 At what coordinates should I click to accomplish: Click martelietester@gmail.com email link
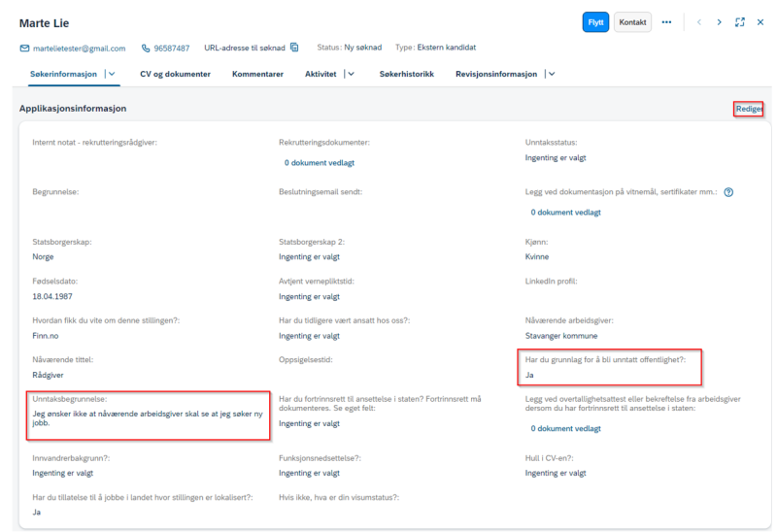(x=80, y=49)
